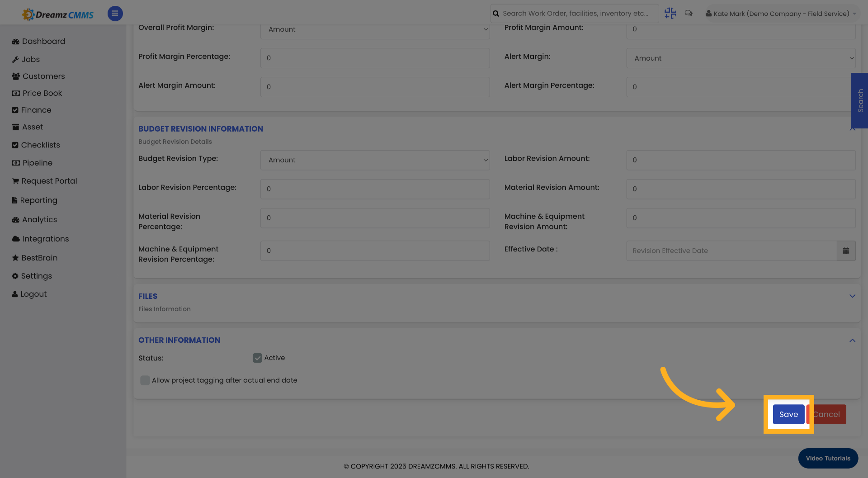Image resolution: width=868 pixels, height=478 pixels.
Task: Toggle the blue hamburger menu button
Action: point(115,14)
